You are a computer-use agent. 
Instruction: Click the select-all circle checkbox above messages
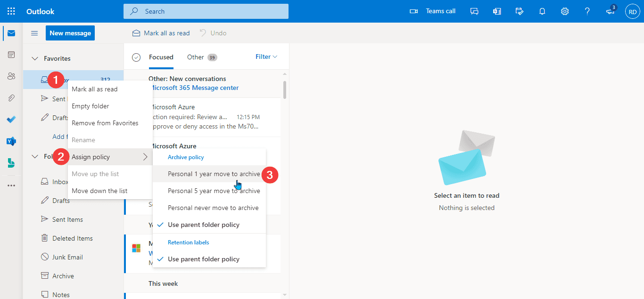[x=136, y=57]
